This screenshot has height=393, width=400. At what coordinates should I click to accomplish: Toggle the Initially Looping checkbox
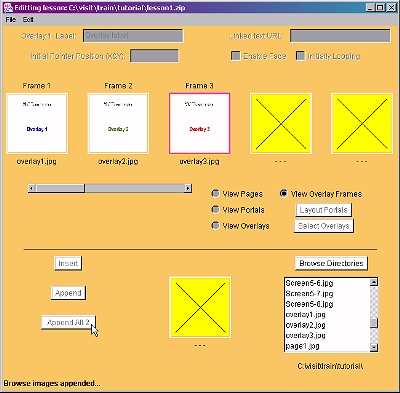[300, 56]
